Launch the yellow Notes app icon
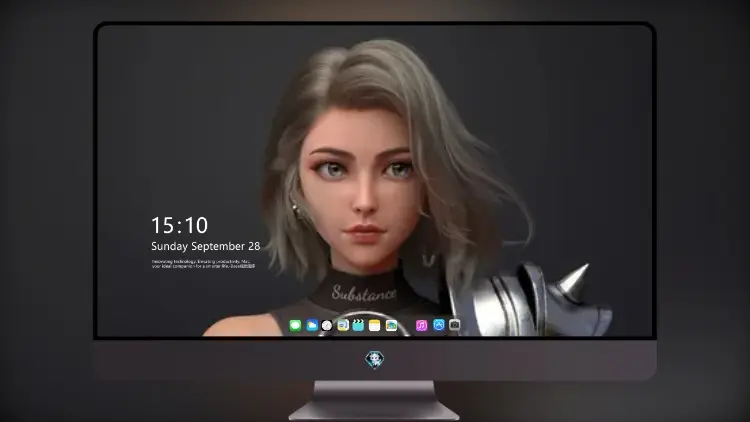This screenshot has height=422, width=750. 375,326
